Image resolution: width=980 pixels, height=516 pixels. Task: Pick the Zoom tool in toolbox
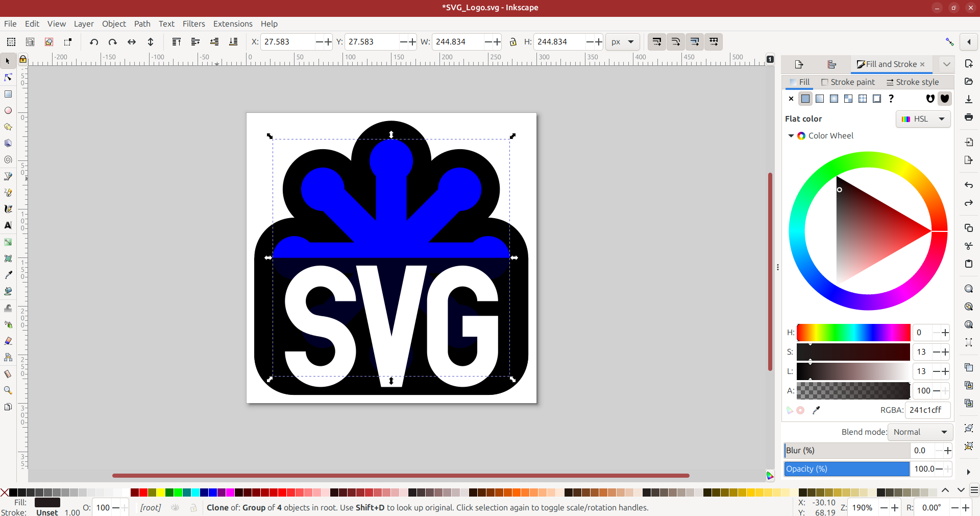(x=8, y=390)
